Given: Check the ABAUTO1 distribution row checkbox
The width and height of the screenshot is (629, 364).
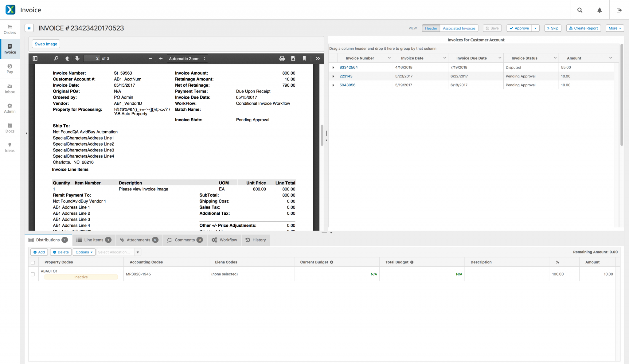Looking at the screenshot, I should pyautogui.click(x=33, y=274).
